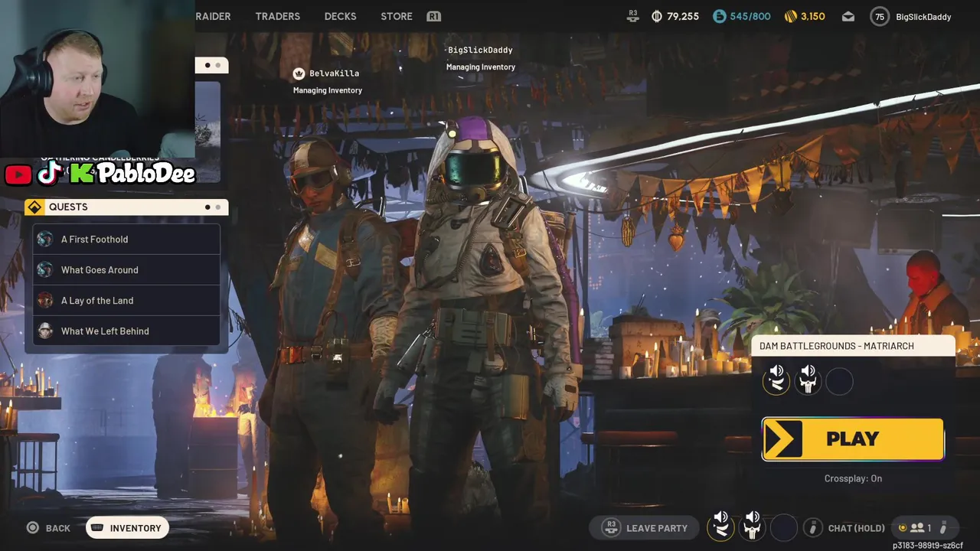Screen dimensions: 980x551
Task: Select the empty party slot in the bottom bar
Action: coord(784,527)
